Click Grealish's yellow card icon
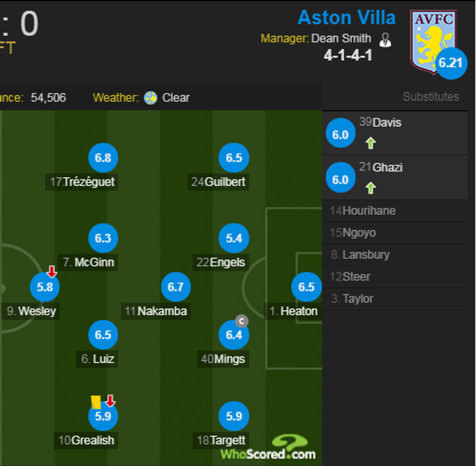The height and width of the screenshot is (466, 476). coord(96,401)
